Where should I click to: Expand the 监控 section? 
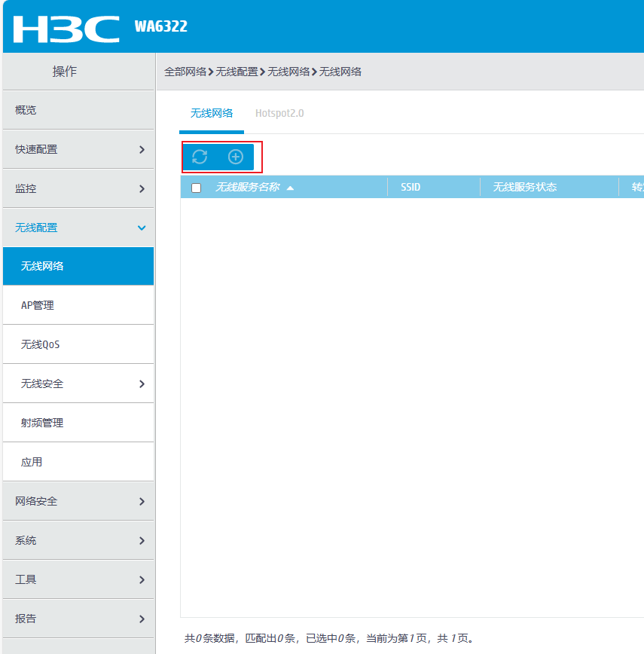pos(78,188)
